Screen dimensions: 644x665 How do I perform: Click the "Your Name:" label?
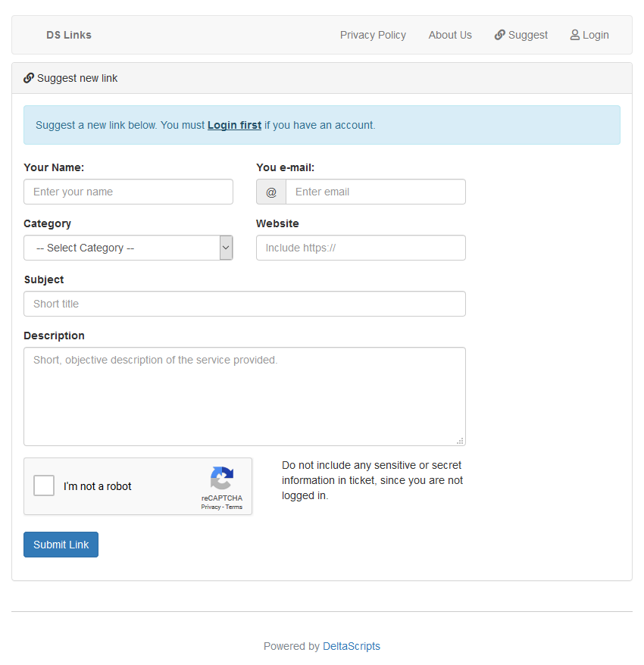tap(54, 167)
